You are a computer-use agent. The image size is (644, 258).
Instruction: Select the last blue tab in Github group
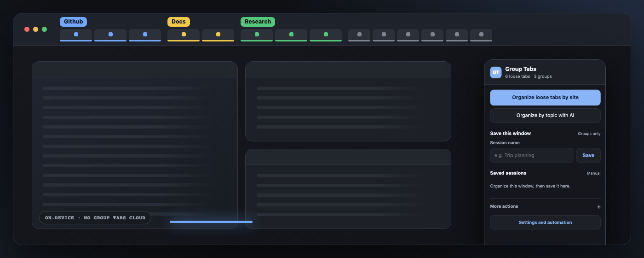(145, 35)
